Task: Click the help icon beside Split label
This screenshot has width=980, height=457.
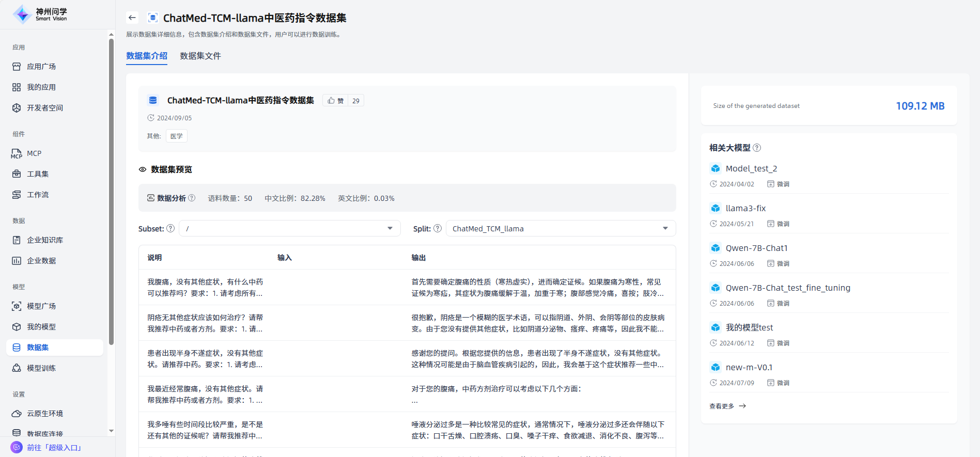Action: pyautogui.click(x=438, y=228)
